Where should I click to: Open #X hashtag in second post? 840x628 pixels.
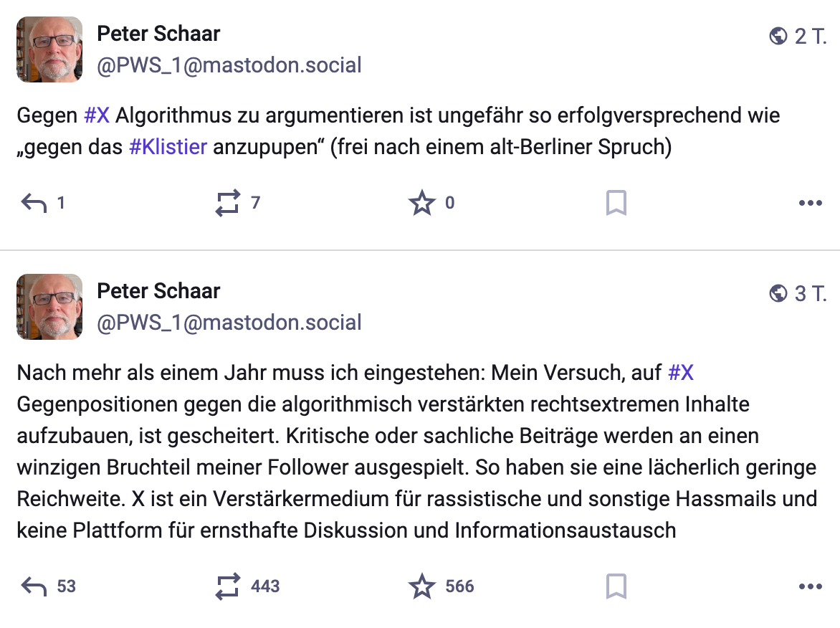[681, 372]
